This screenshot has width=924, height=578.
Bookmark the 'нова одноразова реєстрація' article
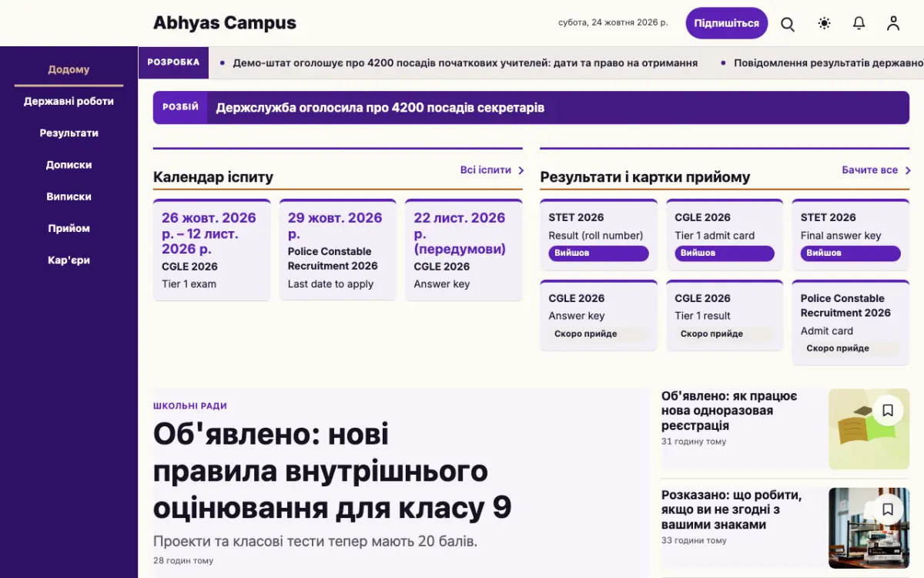[888, 411]
